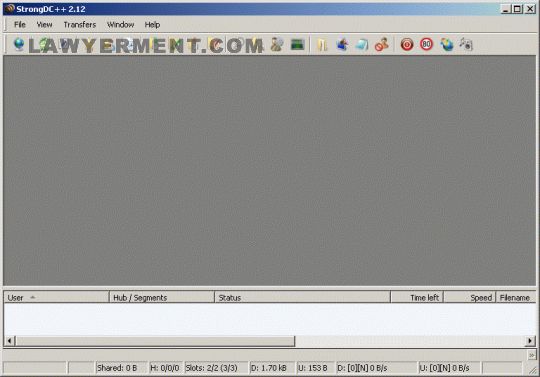Sort by the Filename column header
The image size is (540, 377).
click(516, 297)
